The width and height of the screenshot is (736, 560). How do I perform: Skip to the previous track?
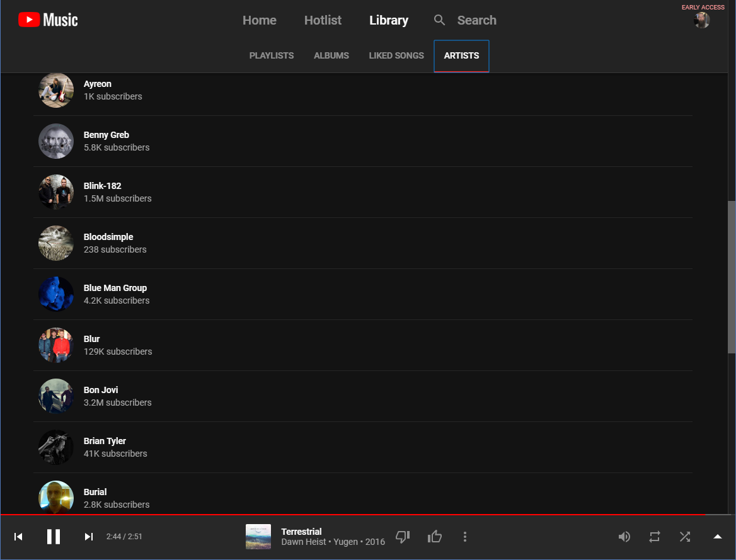click(x=18, y=537)
